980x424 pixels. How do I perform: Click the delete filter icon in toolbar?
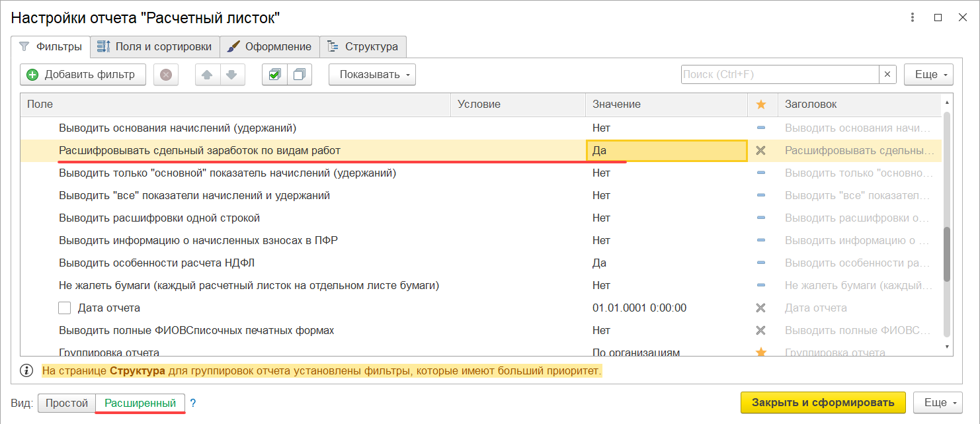coord(166,75)
